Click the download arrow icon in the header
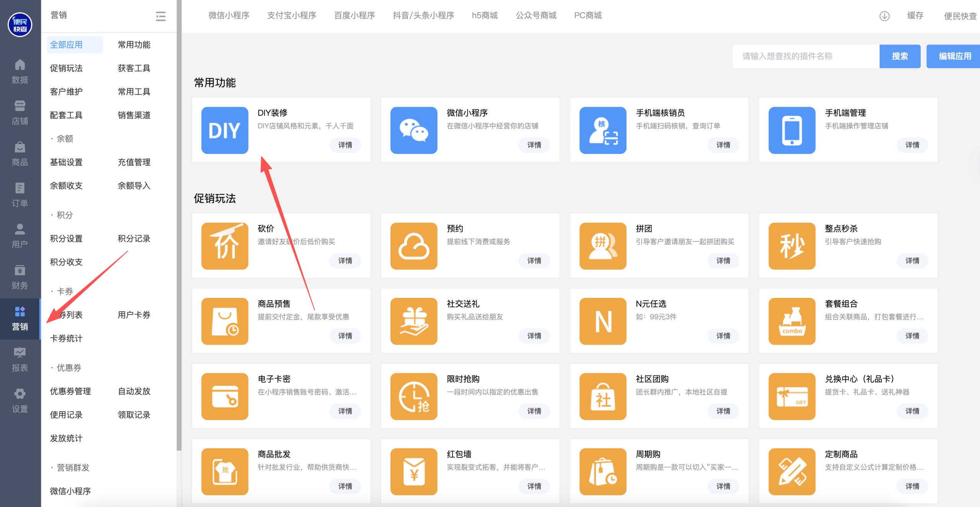The height and width of the screenshot is (507, 980). [884, 16]
